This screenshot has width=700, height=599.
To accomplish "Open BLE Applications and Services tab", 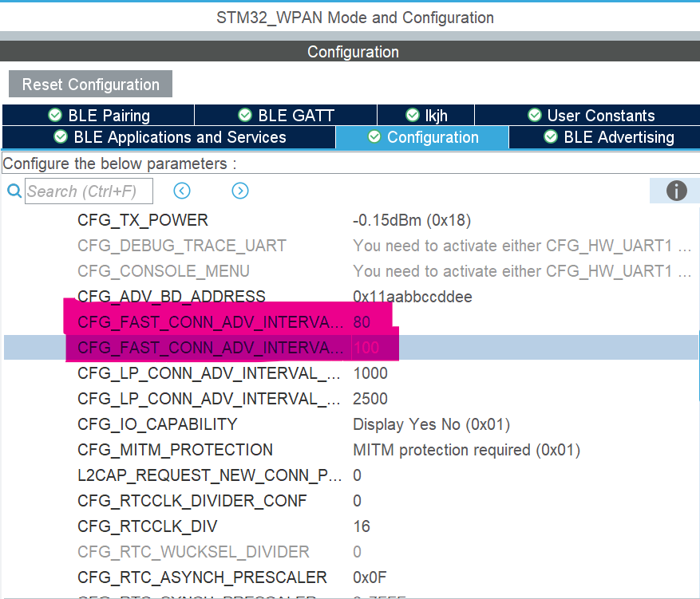I will (x=169, y=137).
